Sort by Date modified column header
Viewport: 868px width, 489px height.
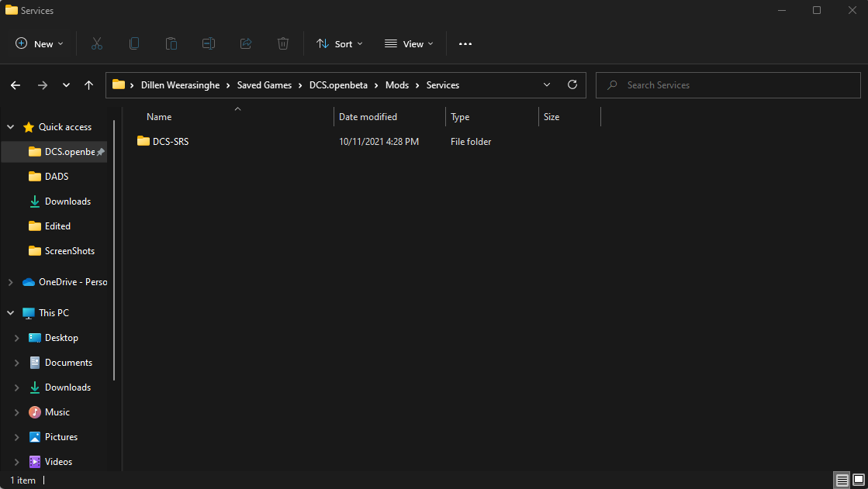368,117
